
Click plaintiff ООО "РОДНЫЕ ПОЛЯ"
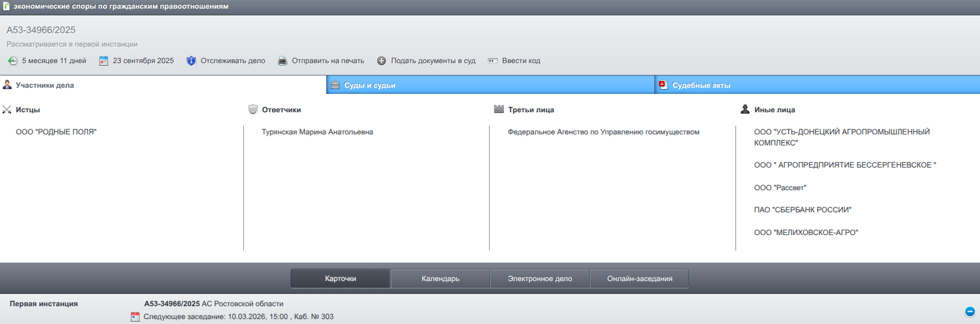click(x=56, y=132)
